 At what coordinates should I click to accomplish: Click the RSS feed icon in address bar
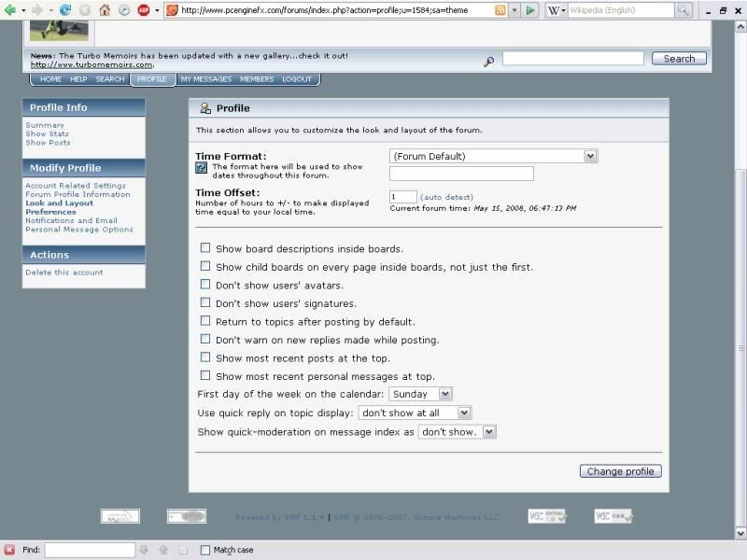(500, 10)
